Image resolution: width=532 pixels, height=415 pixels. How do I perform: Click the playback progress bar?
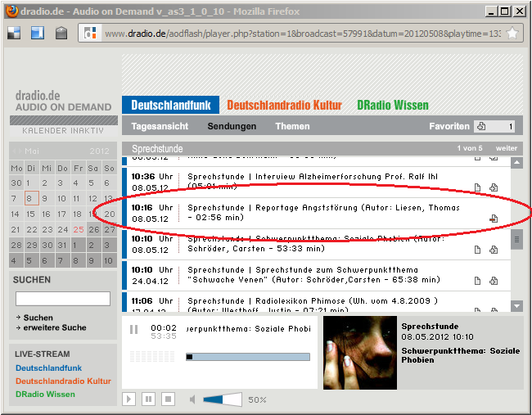248,357
